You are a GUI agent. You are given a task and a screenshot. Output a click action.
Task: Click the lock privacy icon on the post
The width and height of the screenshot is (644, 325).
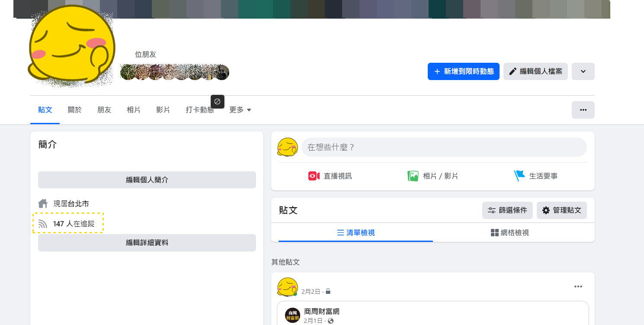pyautogui.click(x=328, y=292)
